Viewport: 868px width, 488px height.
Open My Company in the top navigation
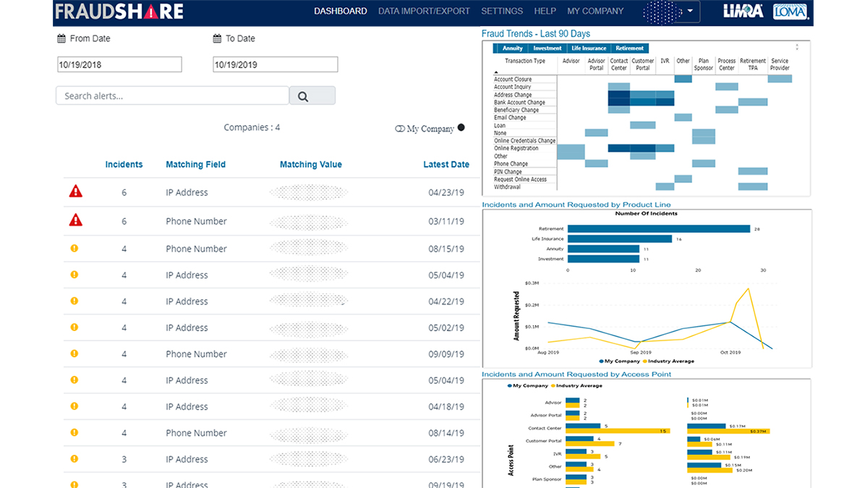[x=595, y=12]
